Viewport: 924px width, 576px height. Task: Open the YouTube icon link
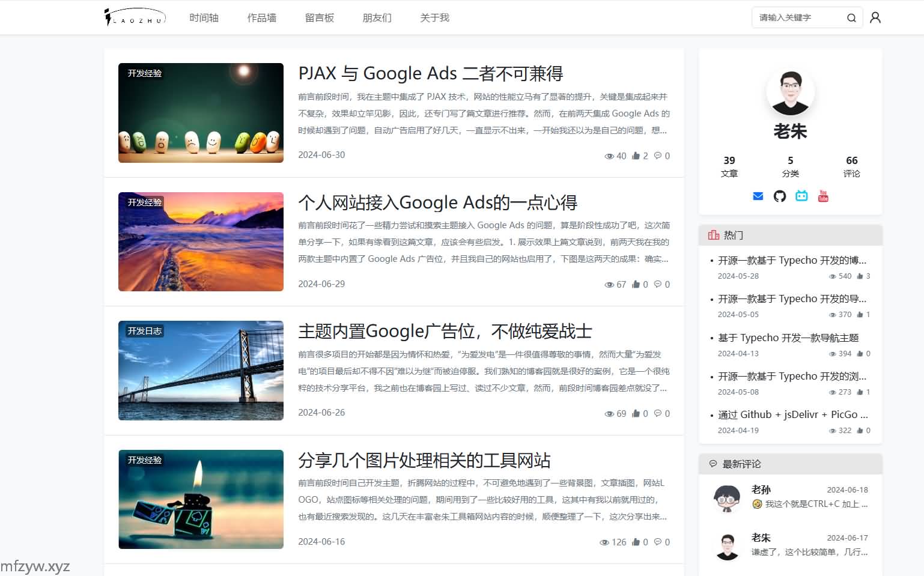(x=823, y=196)
